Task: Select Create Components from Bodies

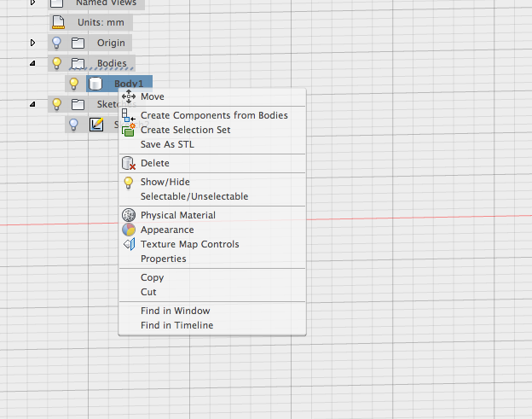Action: (212, 115)
